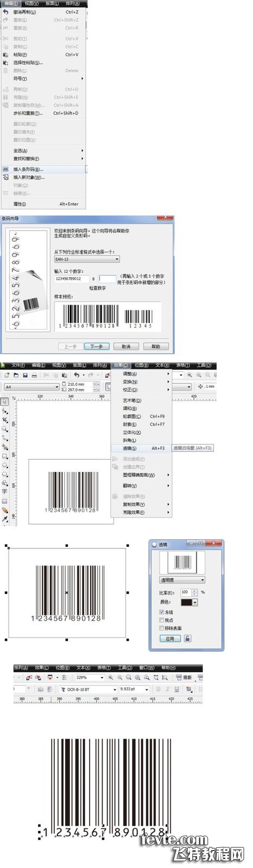Screen dimensions: 253x868
Task: Open the A4 page size dropdown
Action: [x=31, y=387]
